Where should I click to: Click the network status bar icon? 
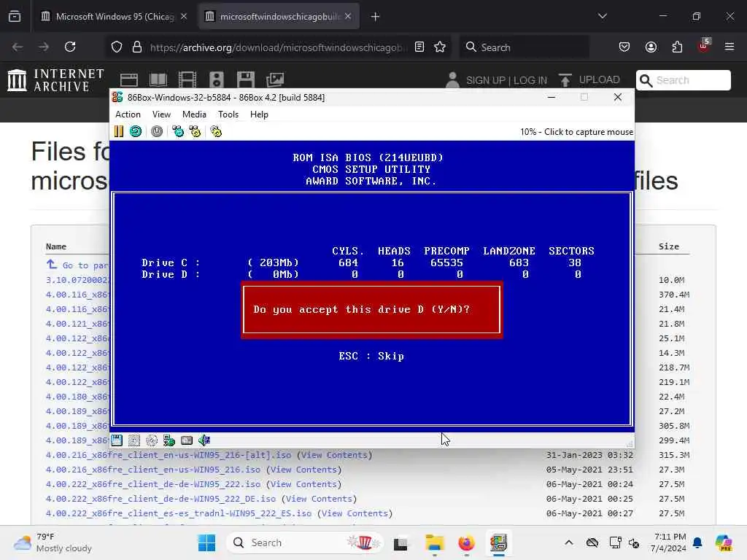tap(169, 440)
